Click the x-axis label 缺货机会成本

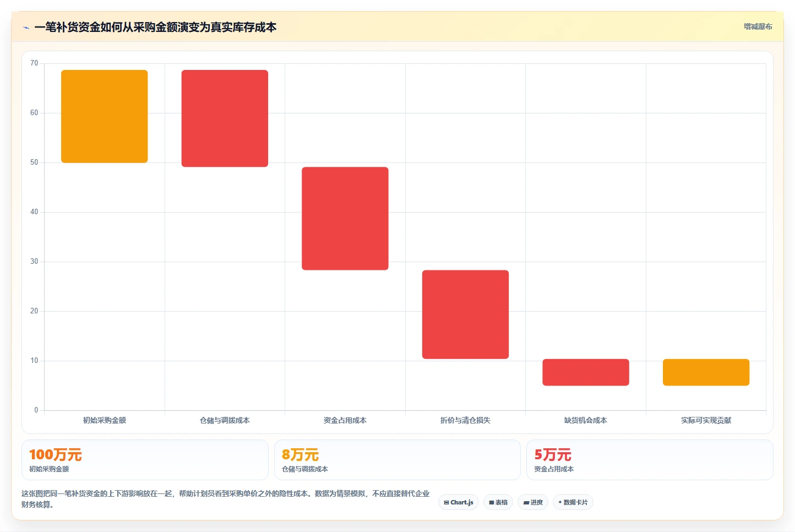(586, 420)
